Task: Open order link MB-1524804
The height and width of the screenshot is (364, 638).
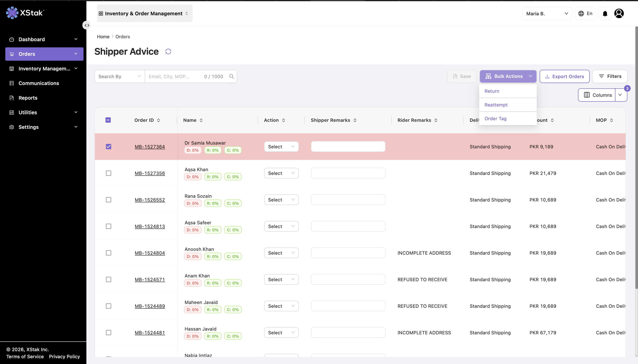Action: coord(150,253)
